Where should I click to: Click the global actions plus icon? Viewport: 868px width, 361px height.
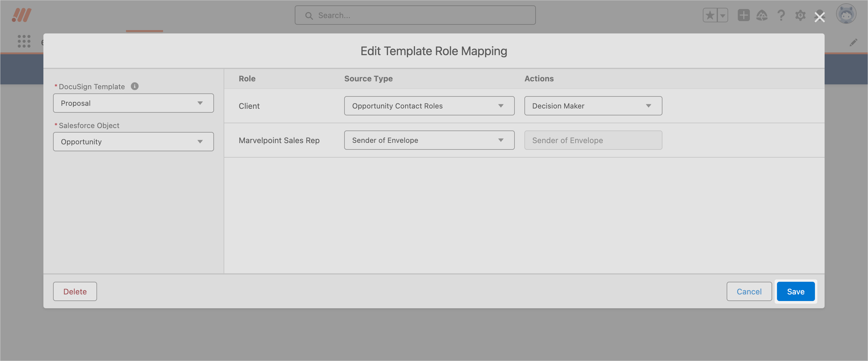(743, 15)
